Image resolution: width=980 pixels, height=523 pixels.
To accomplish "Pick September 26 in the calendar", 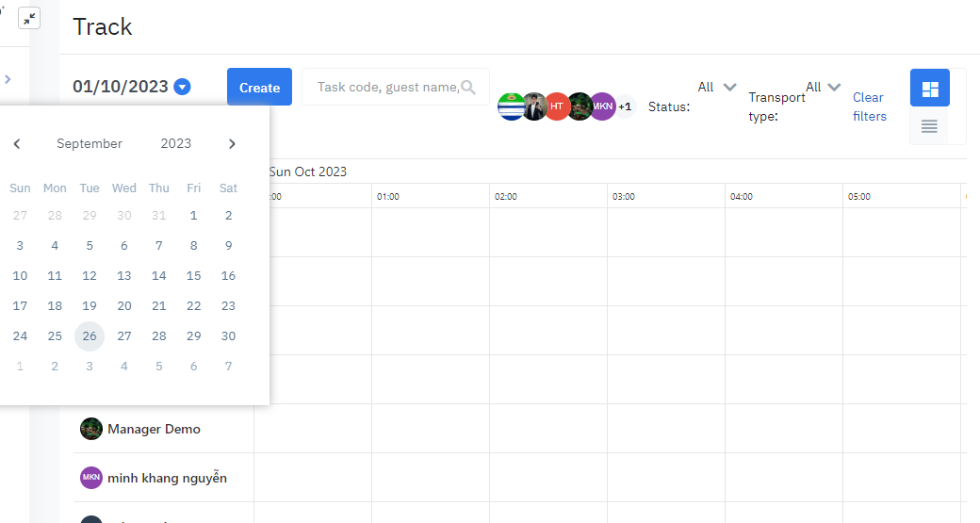I will 90,336.
